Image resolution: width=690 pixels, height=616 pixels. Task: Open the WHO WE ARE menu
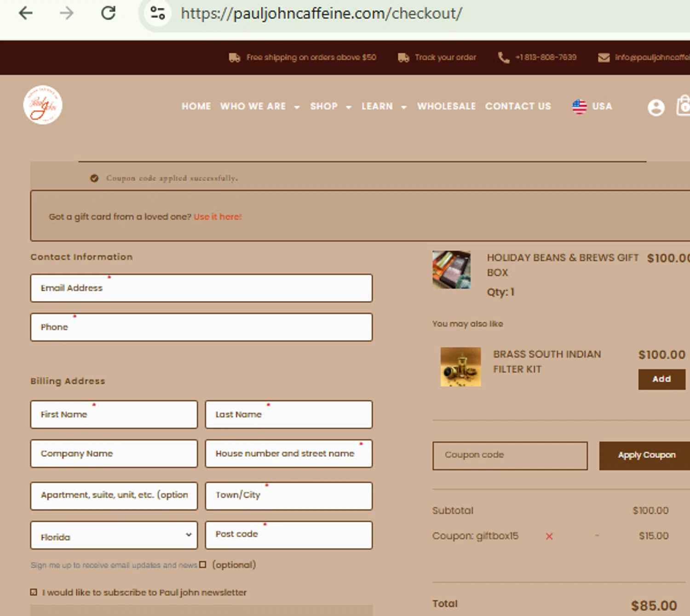(x=253, y=106)
